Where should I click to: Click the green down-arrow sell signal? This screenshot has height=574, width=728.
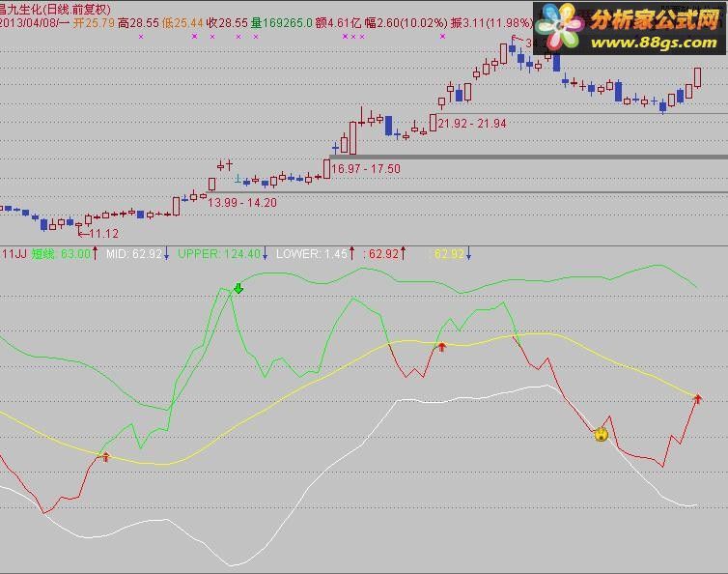tap(238, 288)
